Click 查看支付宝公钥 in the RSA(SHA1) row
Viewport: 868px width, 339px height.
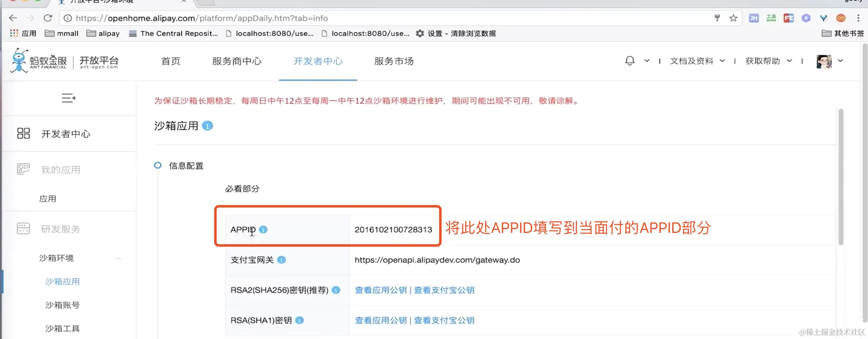444,320
